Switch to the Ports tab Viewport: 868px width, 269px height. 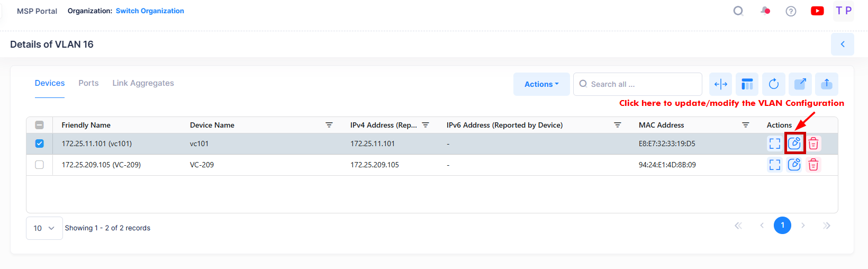coord(88,83)
